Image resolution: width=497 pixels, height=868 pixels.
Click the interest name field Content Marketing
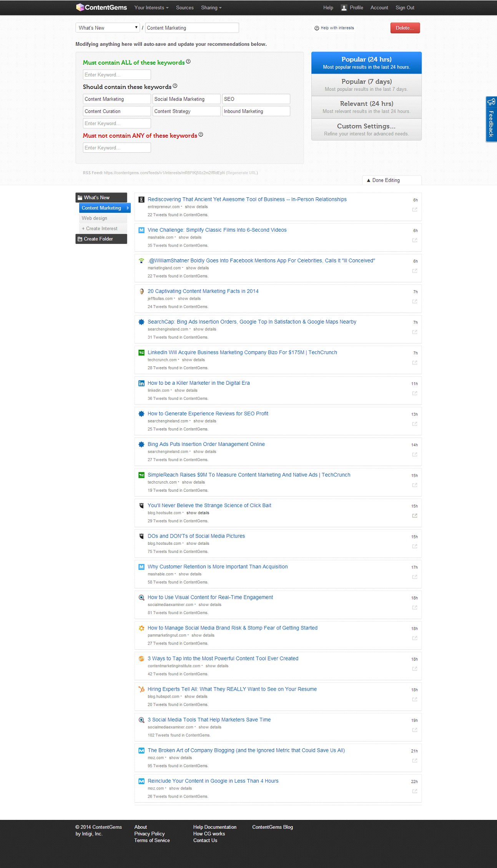pos(192,28)
